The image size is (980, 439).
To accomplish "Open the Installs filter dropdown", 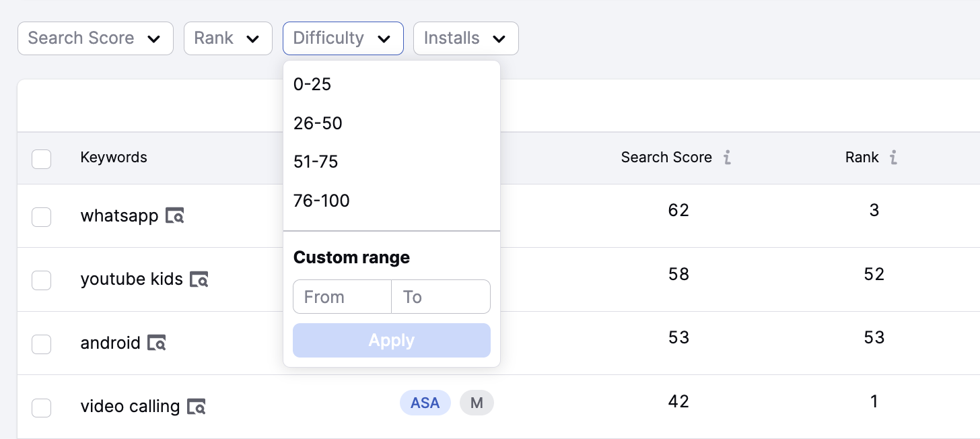I will 466,38.
